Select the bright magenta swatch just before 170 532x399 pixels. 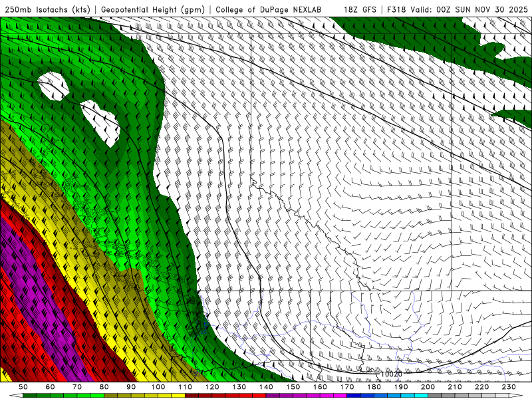pyautogui.click(x=340, y=395)
